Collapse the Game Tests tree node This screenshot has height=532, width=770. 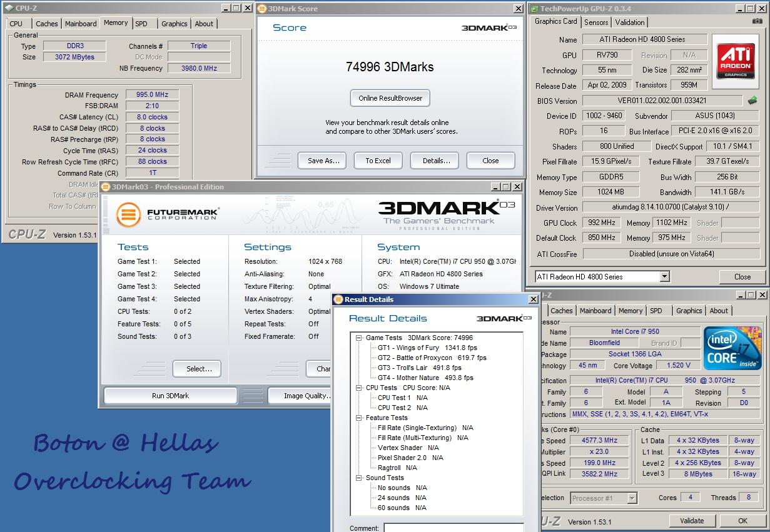[x=359, y=338]
